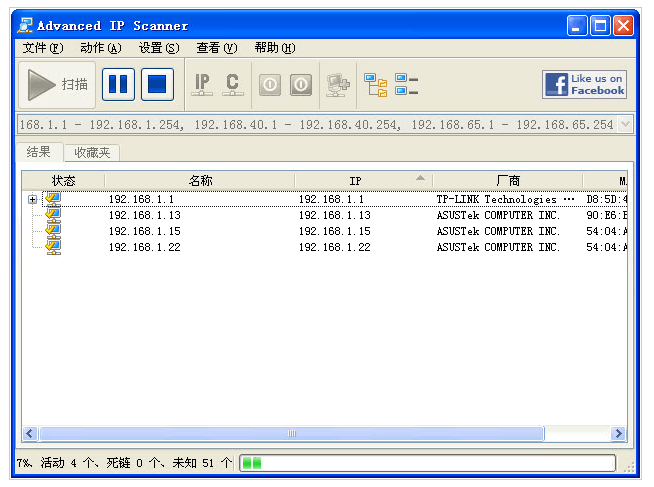Click the horizontal scrollbar left arrow
The image size is (654, 487).
(30, 434)
